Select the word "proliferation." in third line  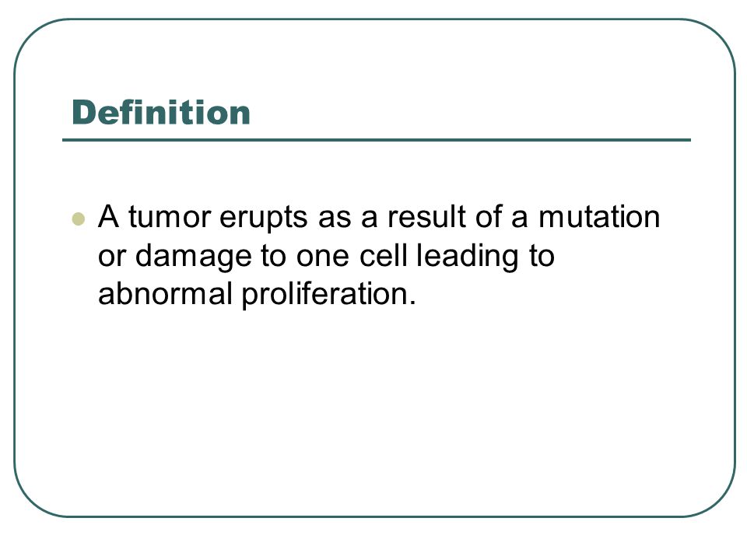328,295
